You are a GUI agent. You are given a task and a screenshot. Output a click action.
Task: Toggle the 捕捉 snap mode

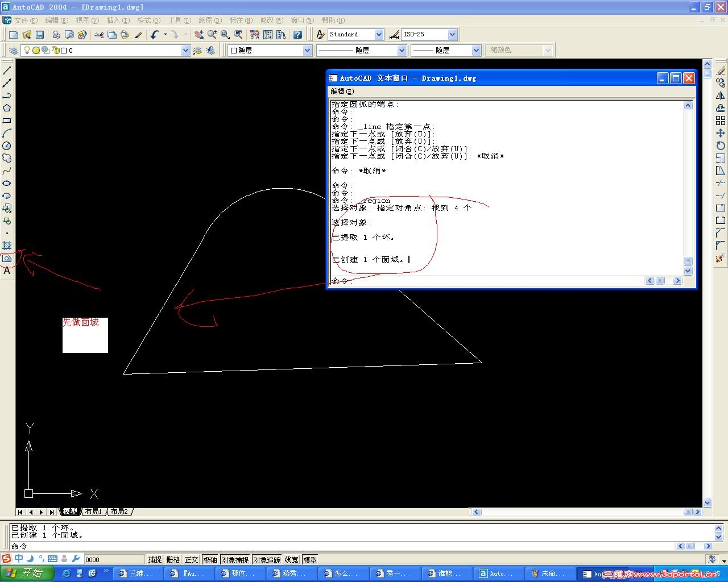click(155, 560)
